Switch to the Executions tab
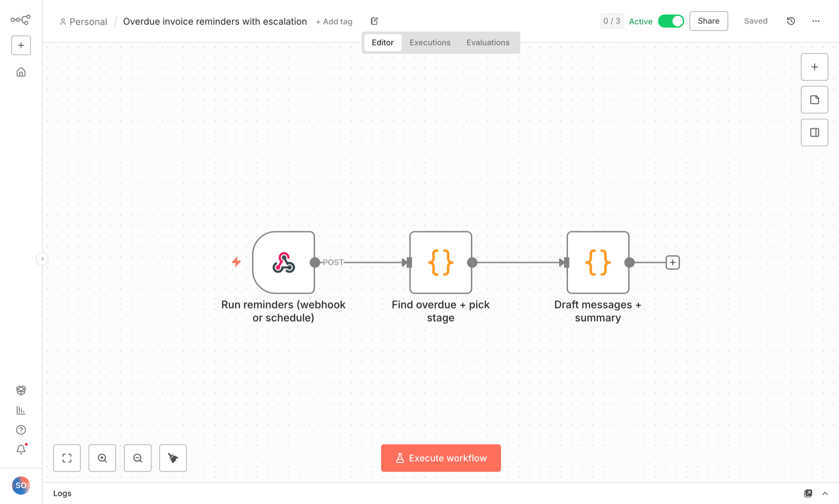The width and height of the screenshot is (839, 504). coord(430,42)
